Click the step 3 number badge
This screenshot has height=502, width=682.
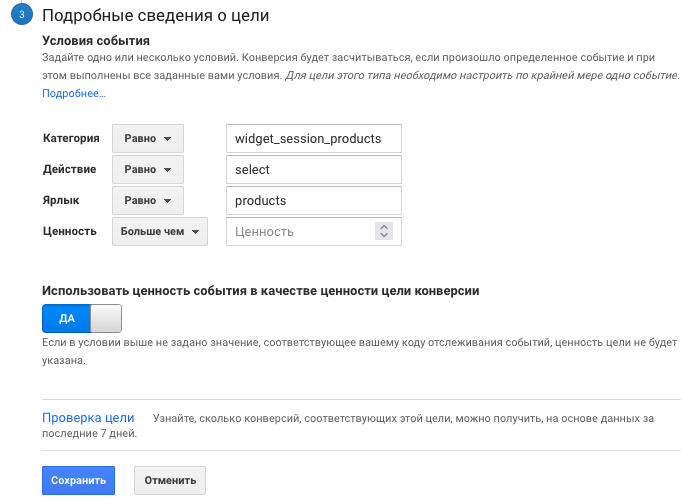pyautogui.click(x=22, y=17)
